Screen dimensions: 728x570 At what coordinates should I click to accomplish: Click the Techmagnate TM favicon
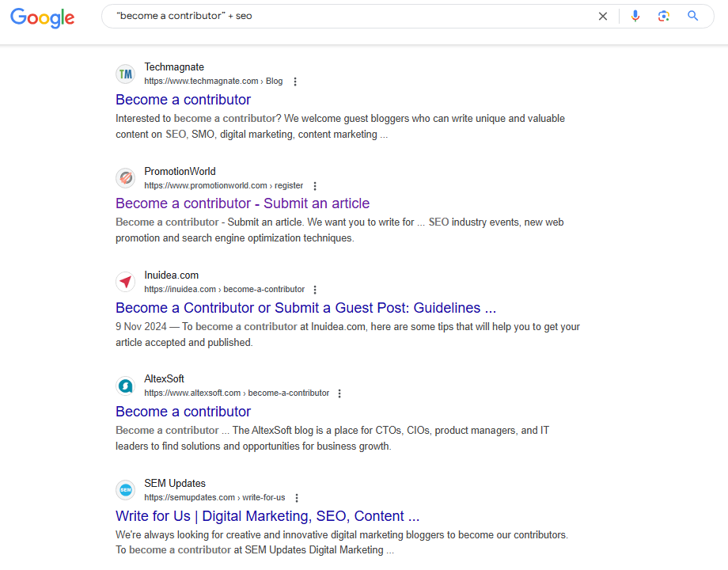pos(125,74)
